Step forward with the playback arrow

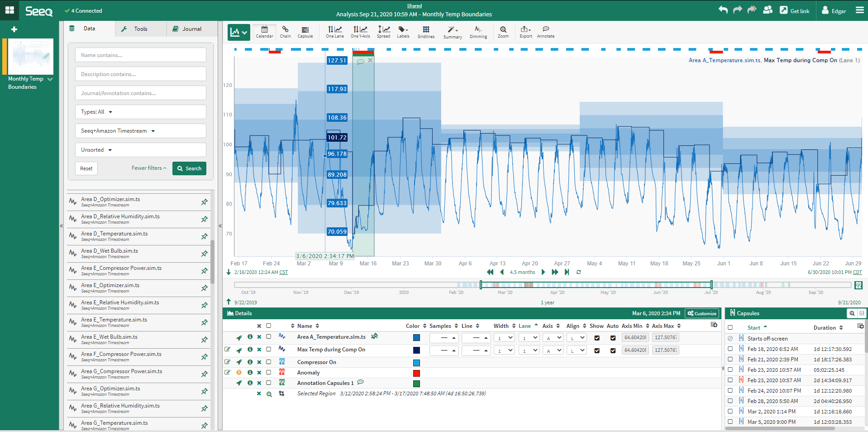[543, 272]
